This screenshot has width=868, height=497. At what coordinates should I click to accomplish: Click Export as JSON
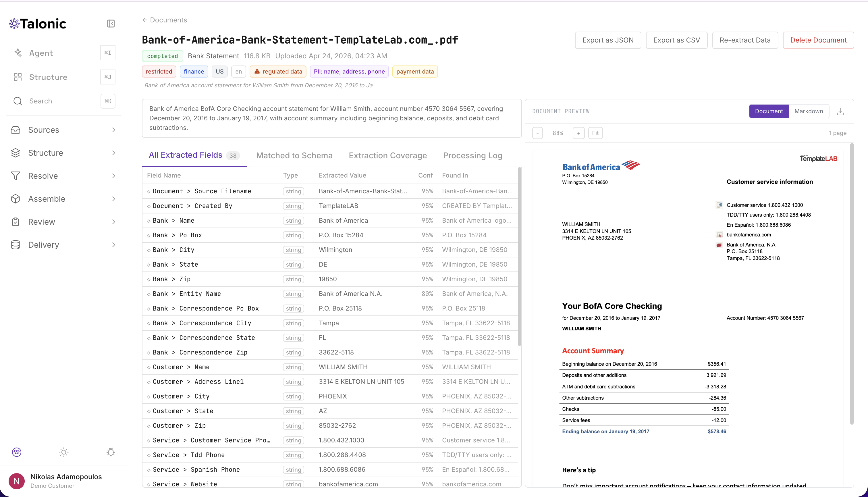tap(608, 40)
